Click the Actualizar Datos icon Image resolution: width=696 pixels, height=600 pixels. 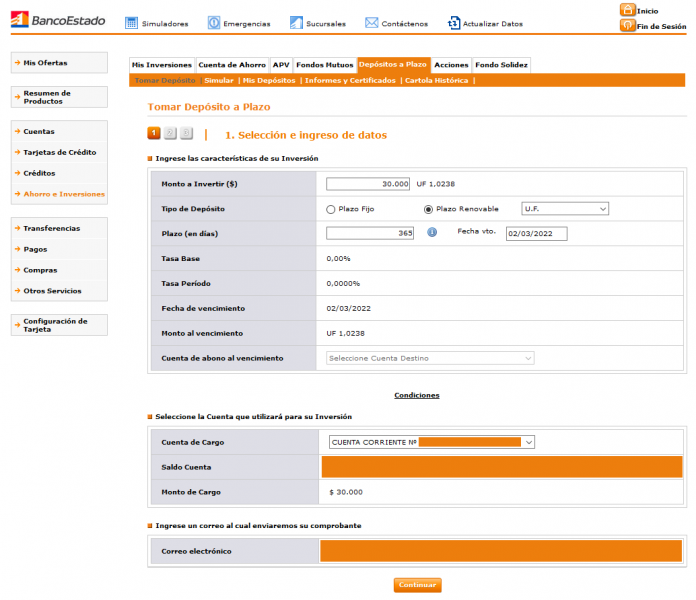[454, 23]
